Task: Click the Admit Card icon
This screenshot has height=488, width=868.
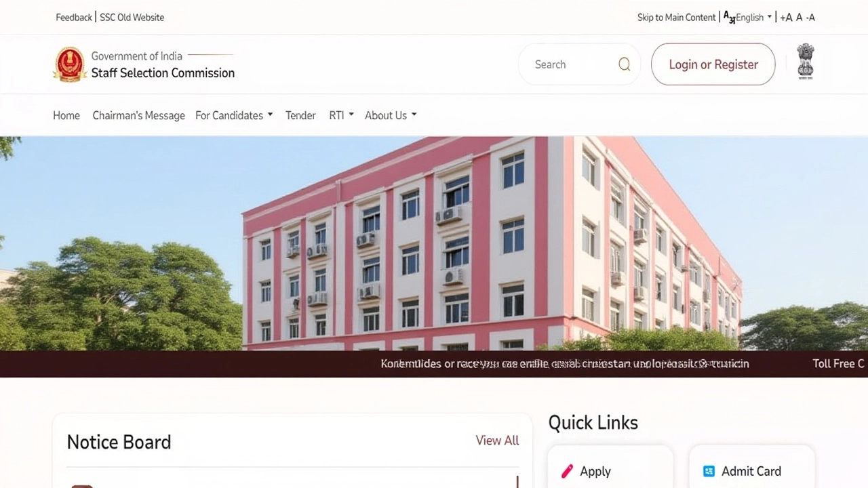Action: click(709, 471)
